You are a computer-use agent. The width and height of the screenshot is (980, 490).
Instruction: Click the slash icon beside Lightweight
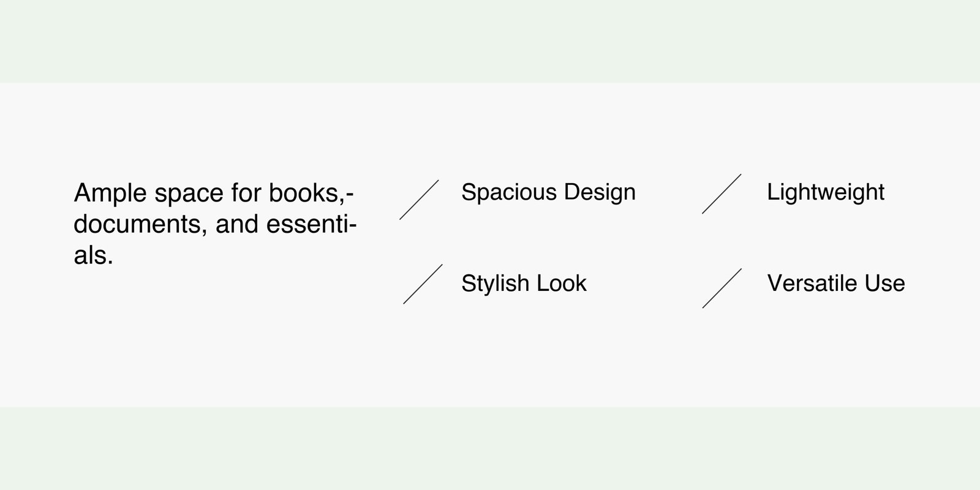click(722, 194)
